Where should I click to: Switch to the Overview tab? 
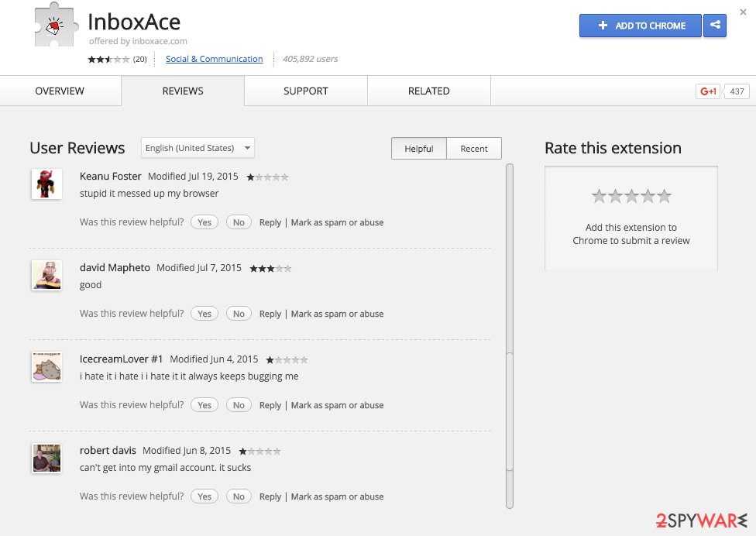[x=60, y=91]
